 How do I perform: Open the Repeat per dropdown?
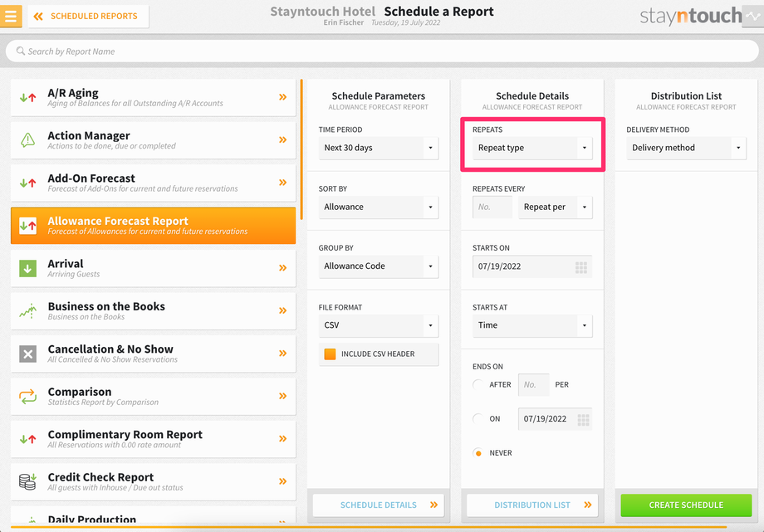556,207
